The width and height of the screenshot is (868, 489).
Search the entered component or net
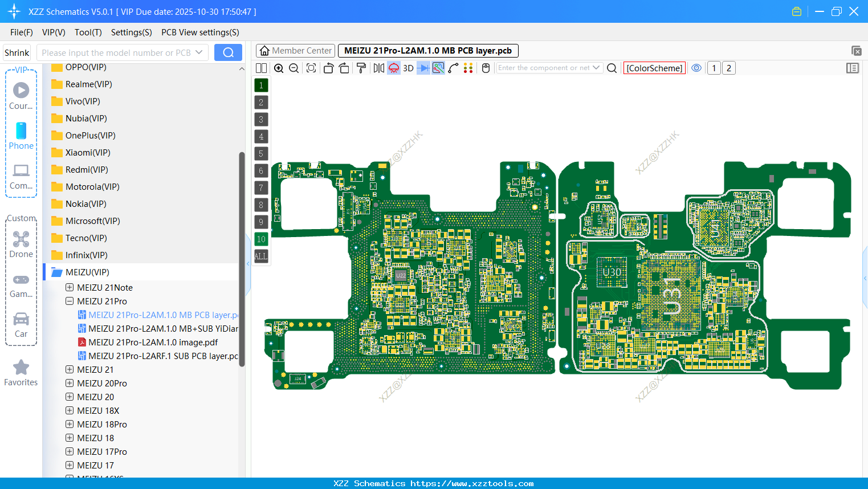point(612,68)
